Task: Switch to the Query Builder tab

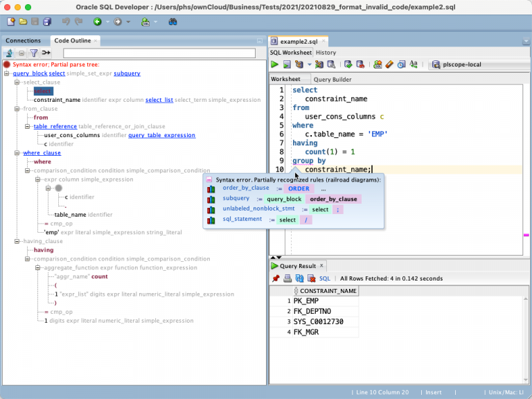Action: click(x=332, y=79)
